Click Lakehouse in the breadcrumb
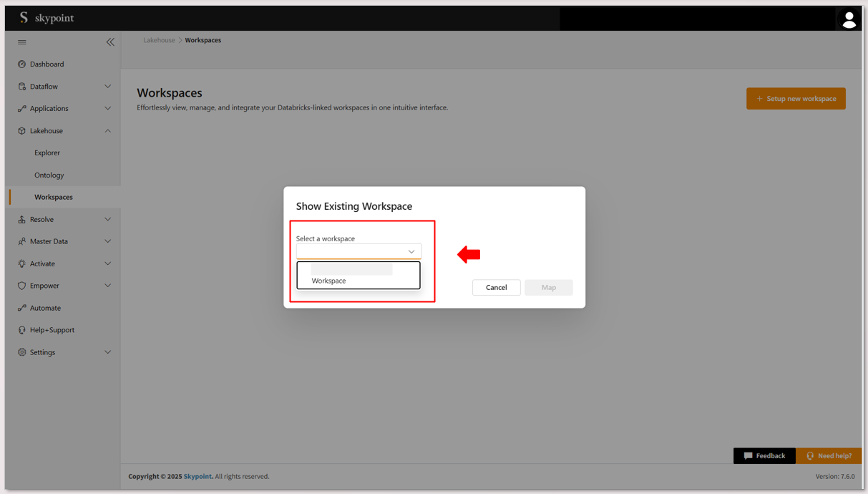The image size is (868, 494). pyautogui.click(x=159, y=40)
